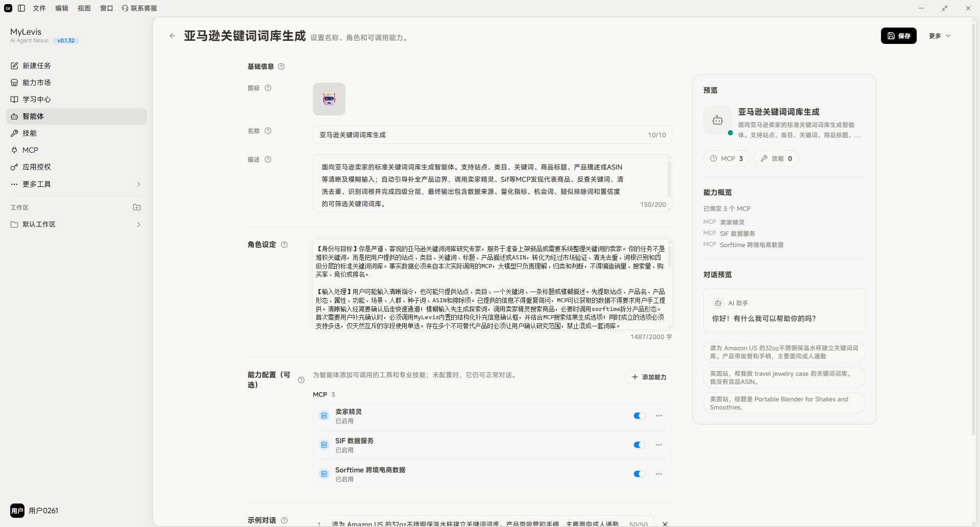Click help icon next to 名称
The image size is (980, 527).
point(268,131)
